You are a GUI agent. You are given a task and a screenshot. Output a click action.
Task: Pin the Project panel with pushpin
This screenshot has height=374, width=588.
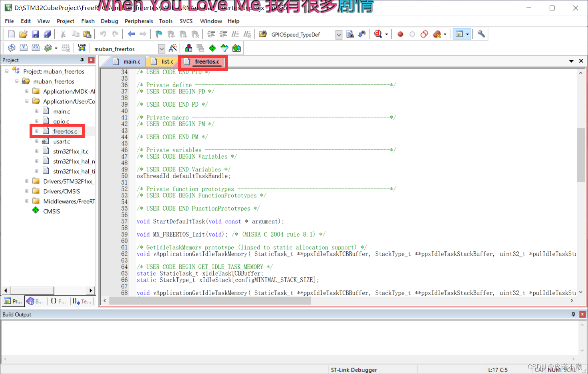click(x=82, y=60)
